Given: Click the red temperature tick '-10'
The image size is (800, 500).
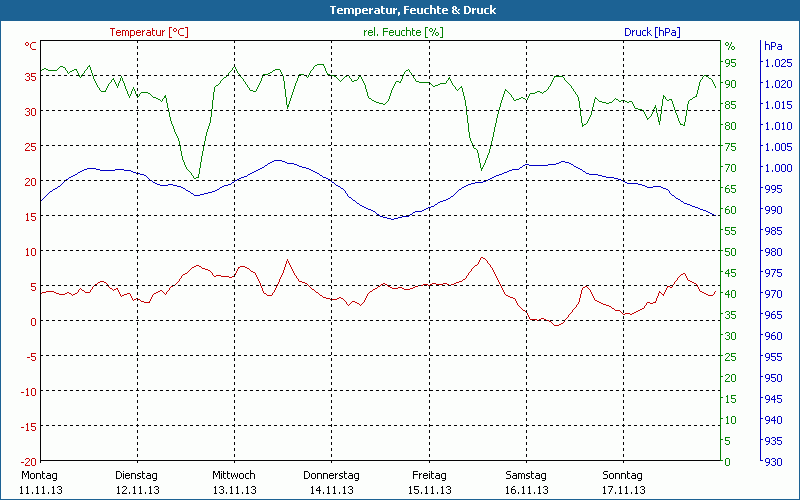Looking at the screenshot, I should (x=30, y=391).
